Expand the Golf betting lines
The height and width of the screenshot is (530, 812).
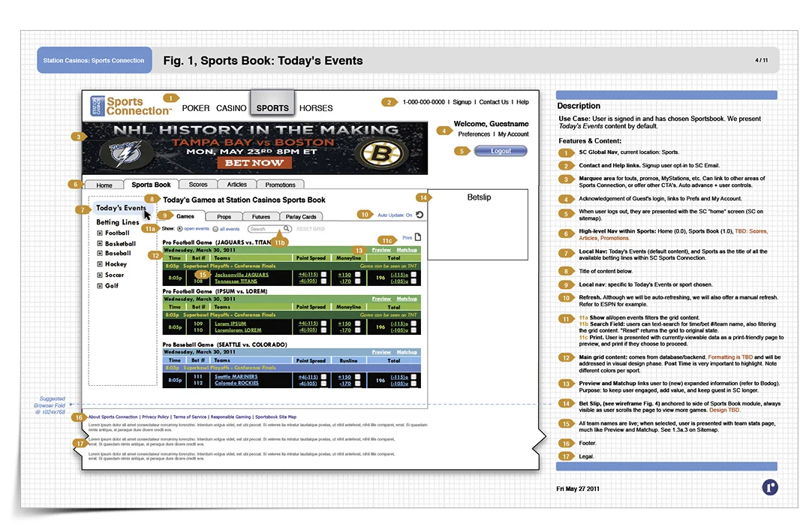coord(99,286)
